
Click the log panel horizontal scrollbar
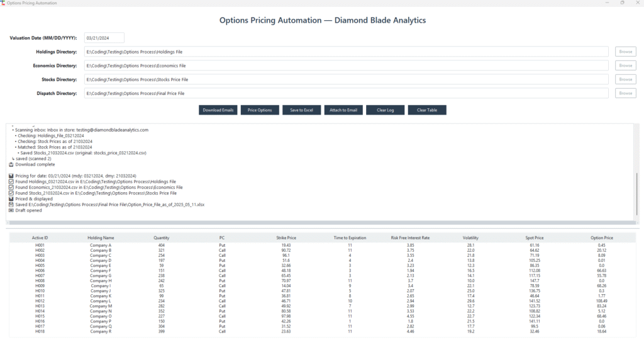click(x=322, y=223)
